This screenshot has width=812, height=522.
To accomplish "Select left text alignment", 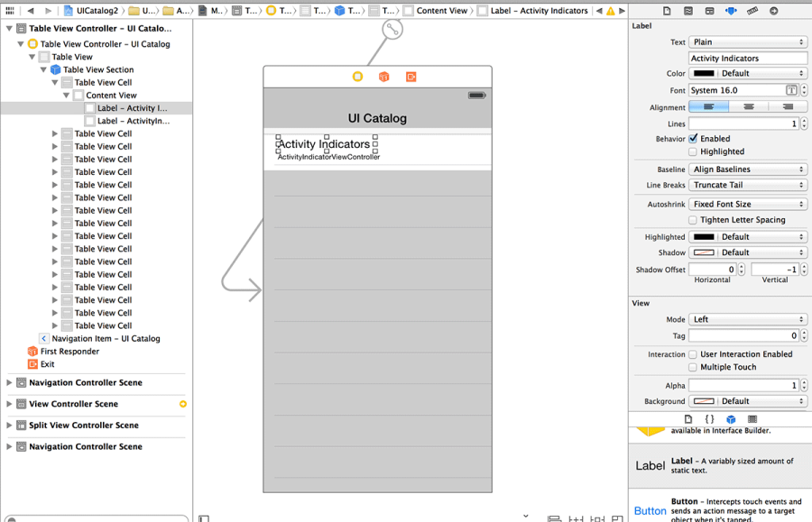I will tap(707, 106).
